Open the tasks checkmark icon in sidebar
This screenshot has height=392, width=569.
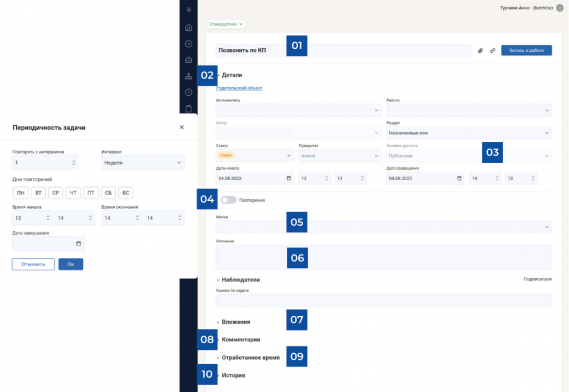tap(188, 44)
